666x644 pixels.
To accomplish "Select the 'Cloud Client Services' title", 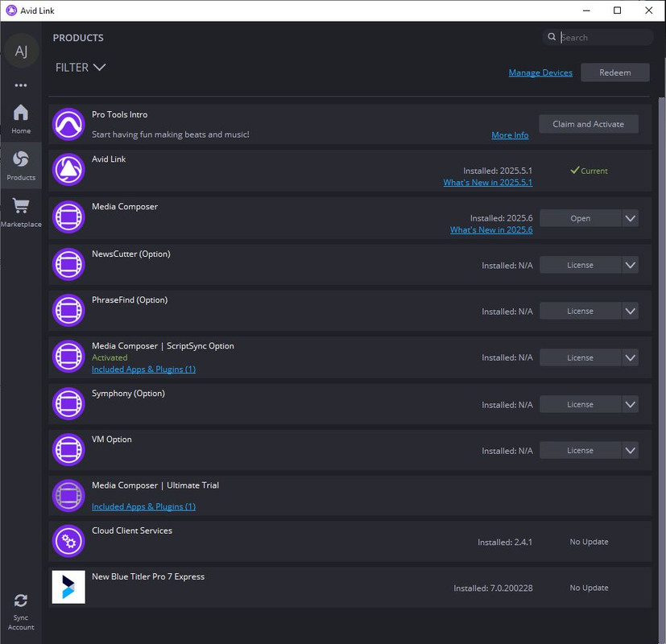I will [132, 530].
